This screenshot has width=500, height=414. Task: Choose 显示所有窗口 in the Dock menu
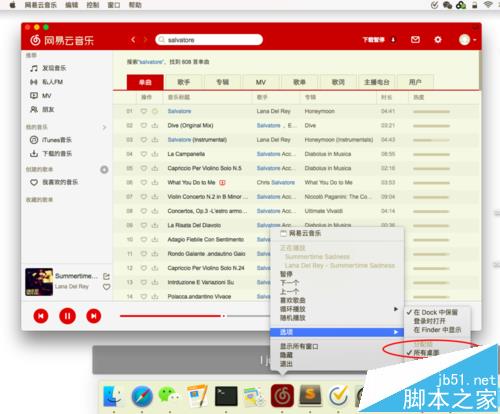(299, 346)
